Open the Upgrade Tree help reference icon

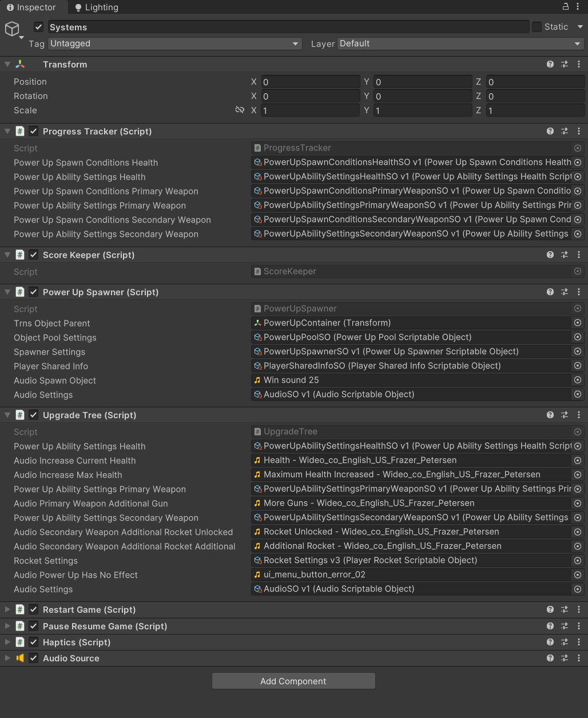pos(550,415)
